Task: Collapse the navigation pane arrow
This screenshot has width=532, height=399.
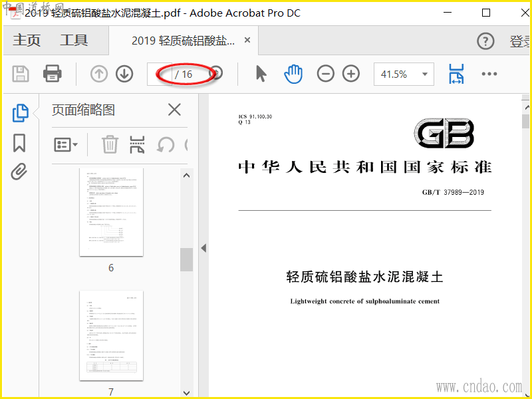Action: (203, 248)
